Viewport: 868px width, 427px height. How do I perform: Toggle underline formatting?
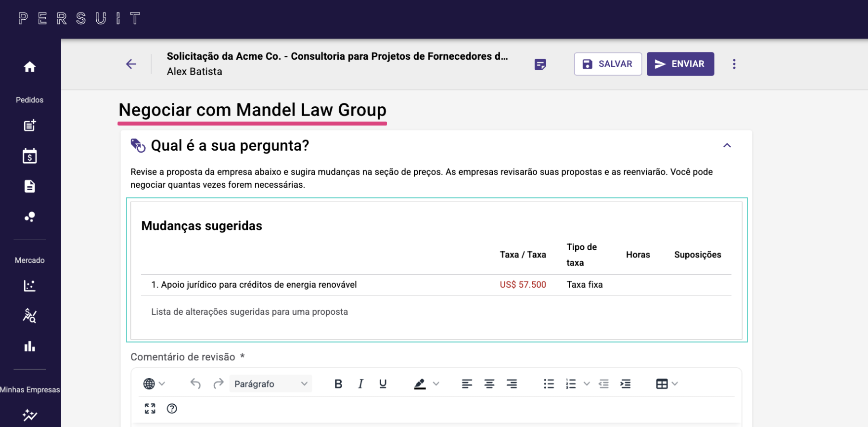[383, 384]
